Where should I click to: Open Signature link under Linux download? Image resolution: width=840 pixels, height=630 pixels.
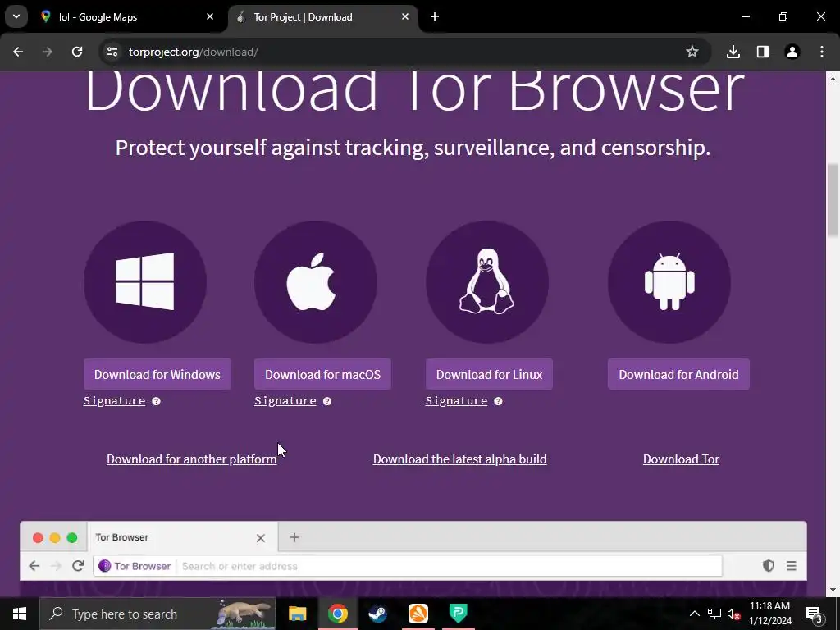pyautogui.click(x=456, y=401)
